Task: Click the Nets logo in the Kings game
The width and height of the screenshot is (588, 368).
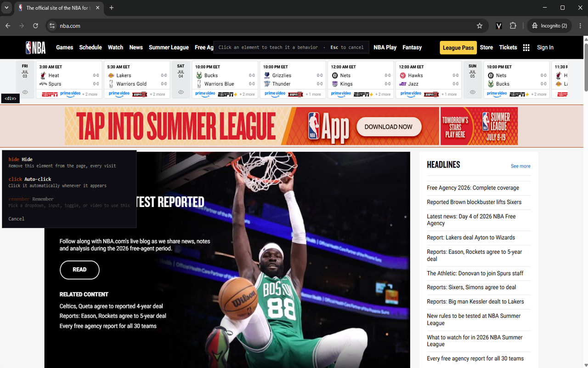Action: [335, 75]
